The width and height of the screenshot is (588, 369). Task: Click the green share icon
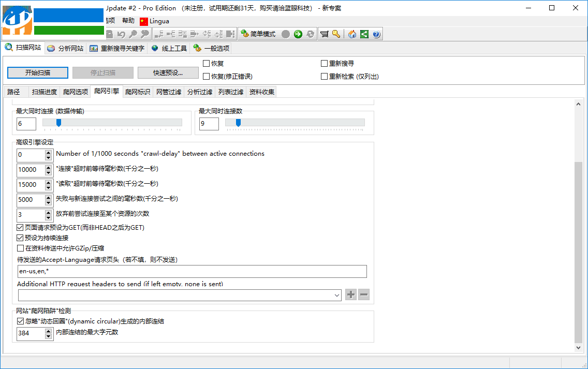362,34
